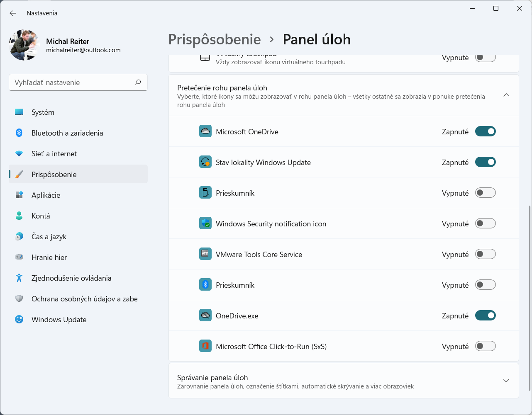Click the OneDrive.exe crossed cloud icon
This screenshot has height=415, width=532.
[205, 315]
